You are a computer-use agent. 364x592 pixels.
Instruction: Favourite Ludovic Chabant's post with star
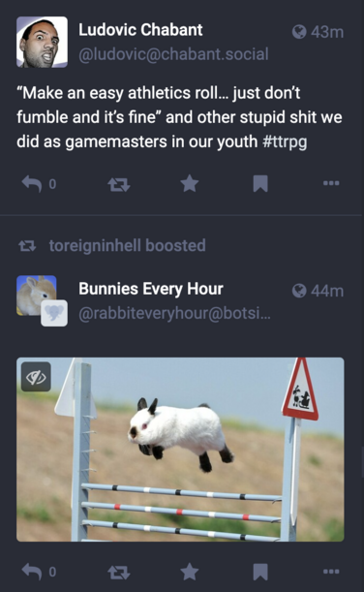[190, 183]
